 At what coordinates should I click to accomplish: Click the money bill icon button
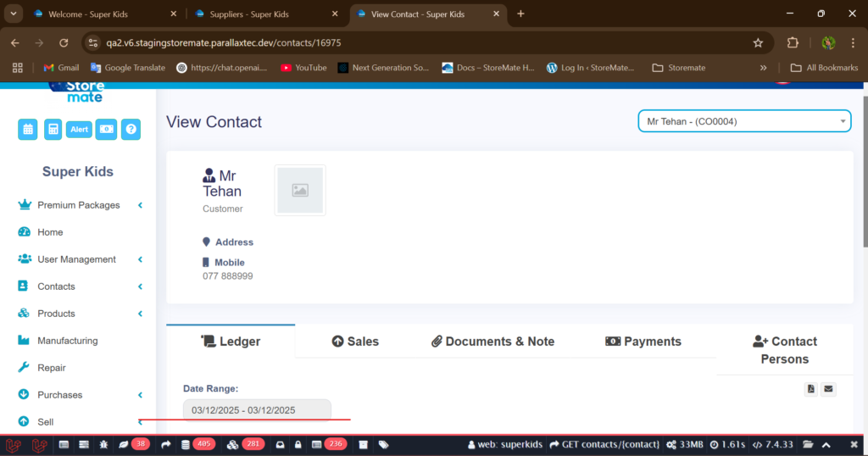[x=106, y=130]
